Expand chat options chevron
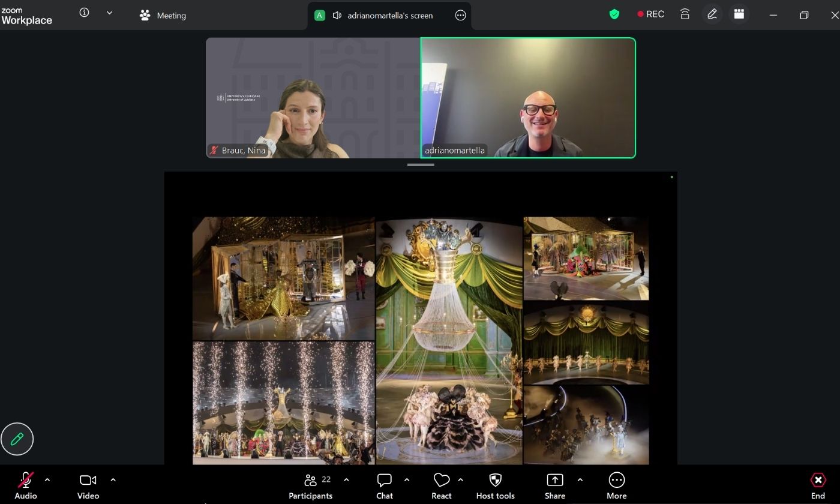 [x=407, y=480]
